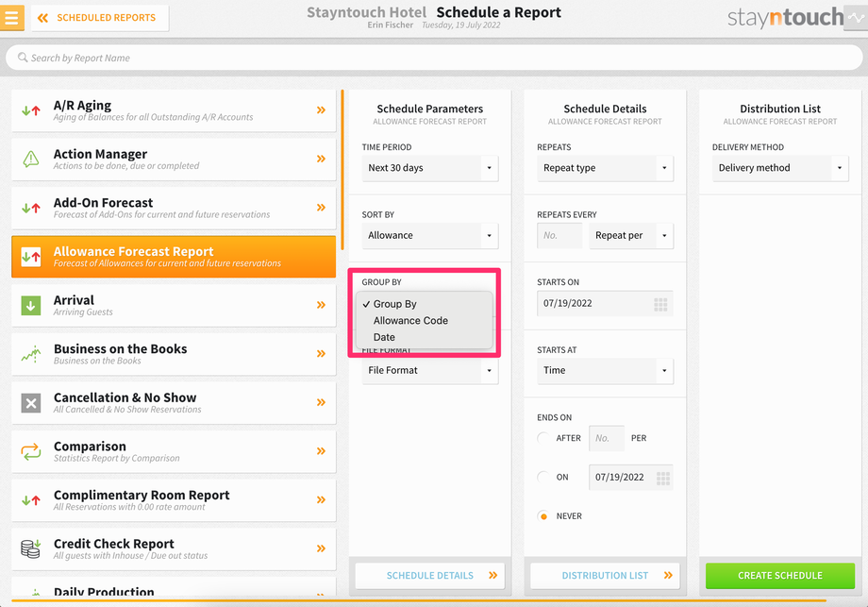The width and height of the screenshot is (868, 607).
Task: Choose Allowance Code in Group By list
Action: [x=425, y=321]
